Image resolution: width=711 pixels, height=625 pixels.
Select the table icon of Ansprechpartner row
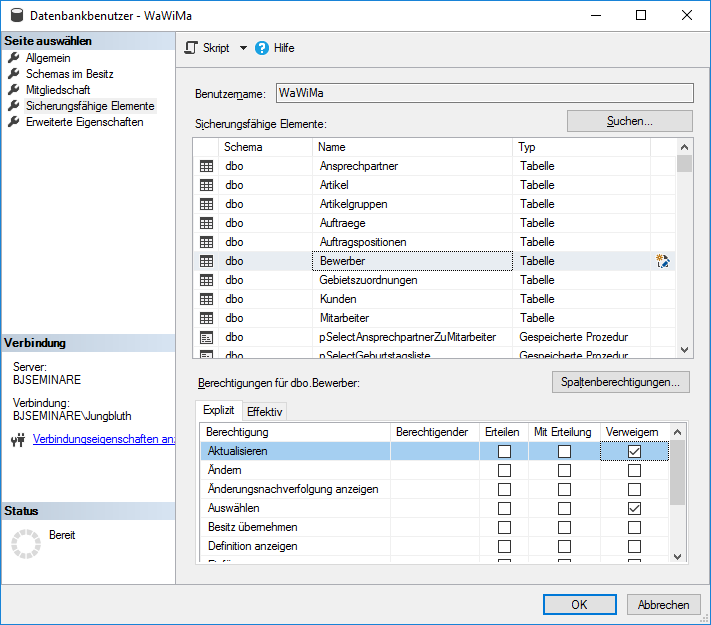click(x=207, y=166)
